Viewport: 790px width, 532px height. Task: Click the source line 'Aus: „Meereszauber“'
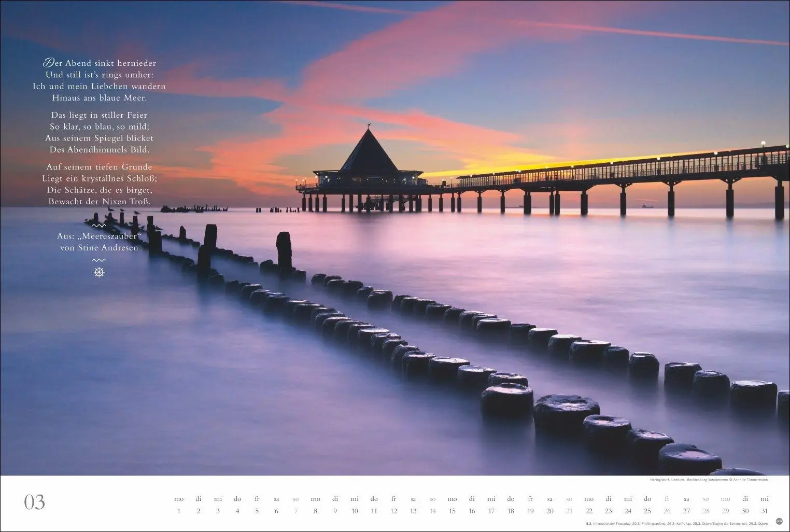tap(99, 236)
